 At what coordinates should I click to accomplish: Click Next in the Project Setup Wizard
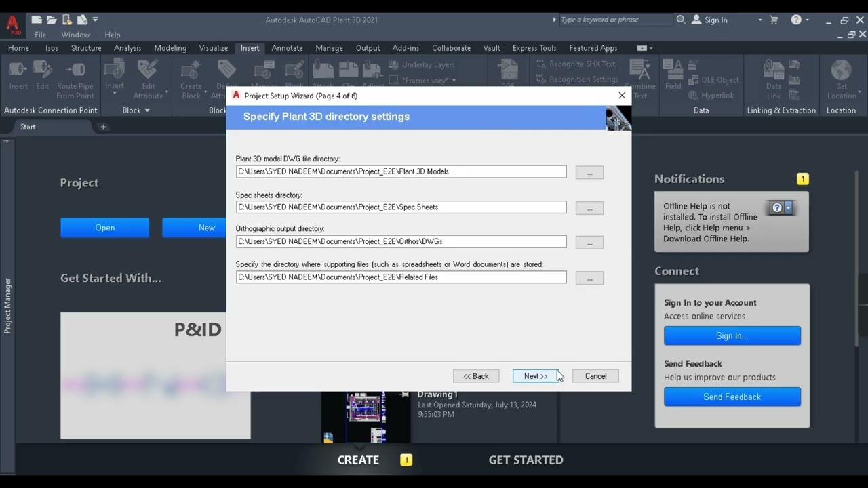(536, 376)
